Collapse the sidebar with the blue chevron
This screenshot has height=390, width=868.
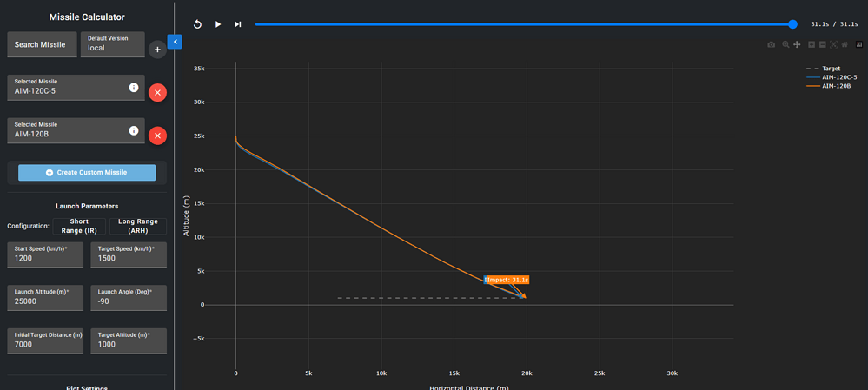(175, 42)
